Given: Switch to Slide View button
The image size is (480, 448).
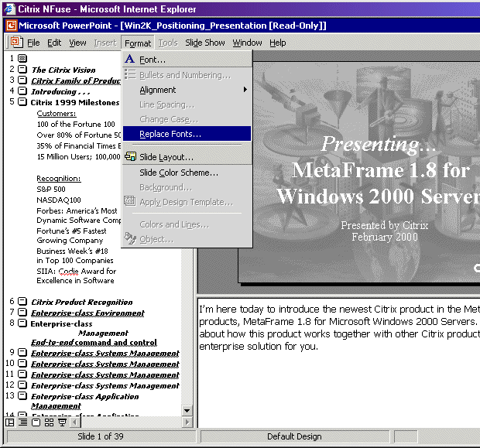Looking at the screenshot, I should (x=36, y=422).
